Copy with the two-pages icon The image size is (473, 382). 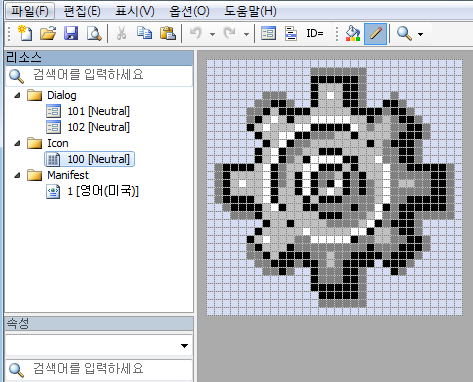point(144,33)
